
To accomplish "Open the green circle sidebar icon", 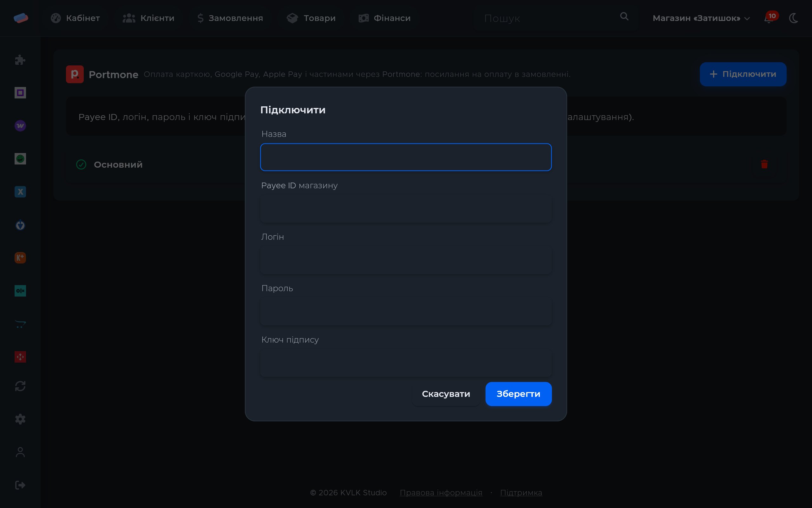I will (x=20, y=158).
